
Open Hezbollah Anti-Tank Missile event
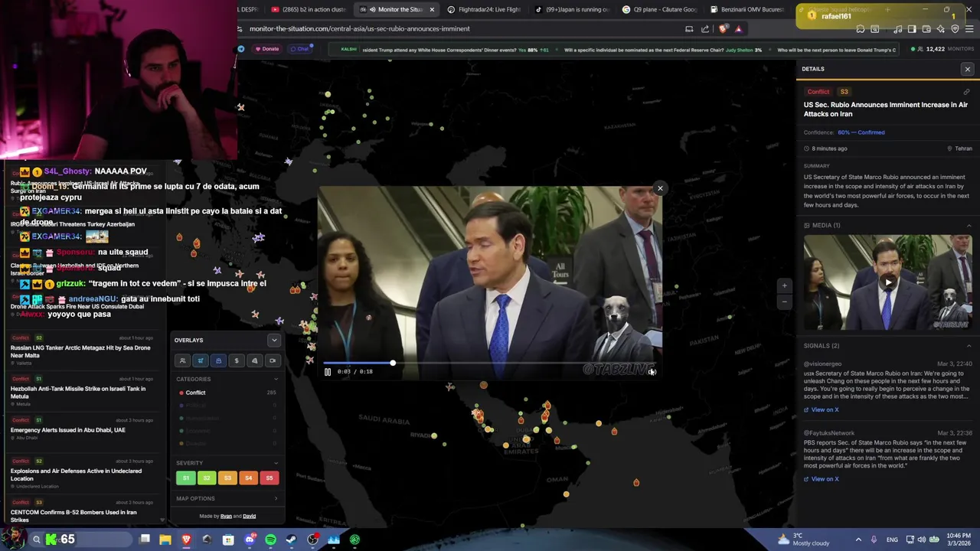pos(82,391)
